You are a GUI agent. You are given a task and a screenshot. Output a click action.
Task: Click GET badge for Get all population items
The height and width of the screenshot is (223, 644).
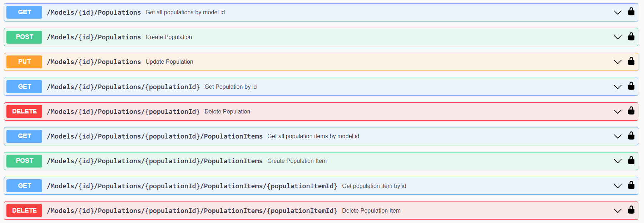point(24,136)
